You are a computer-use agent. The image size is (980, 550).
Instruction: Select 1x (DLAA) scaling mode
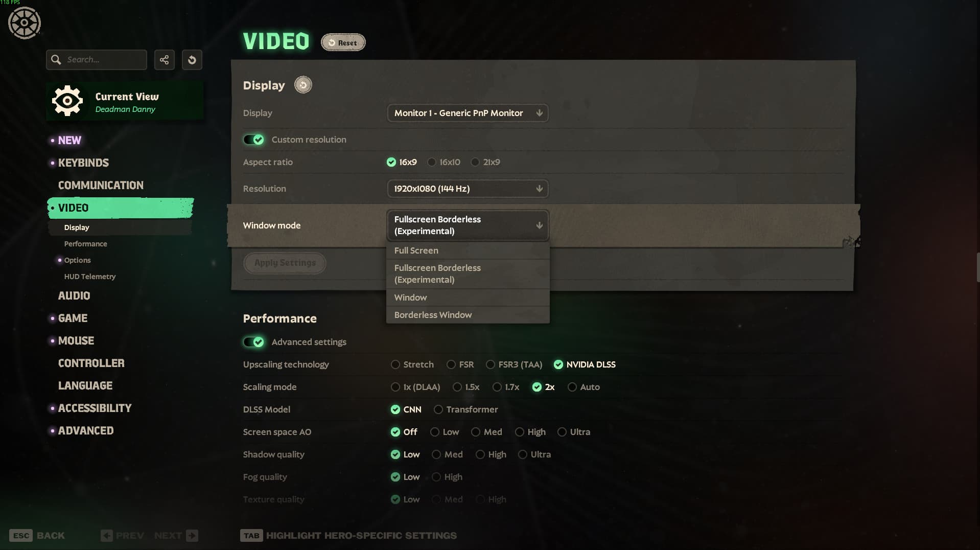(x=415, y=387)
